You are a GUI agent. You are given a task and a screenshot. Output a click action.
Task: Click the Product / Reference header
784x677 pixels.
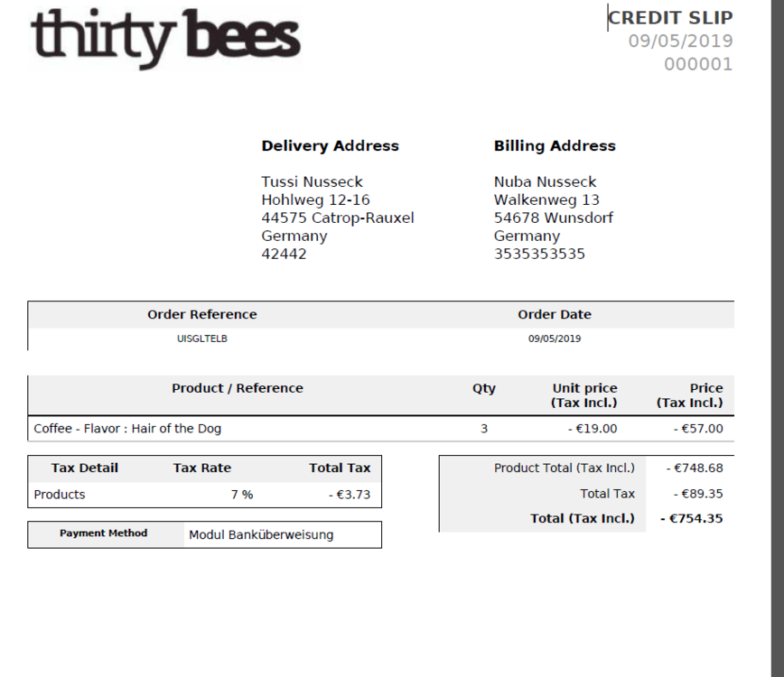tap(238, 388)
